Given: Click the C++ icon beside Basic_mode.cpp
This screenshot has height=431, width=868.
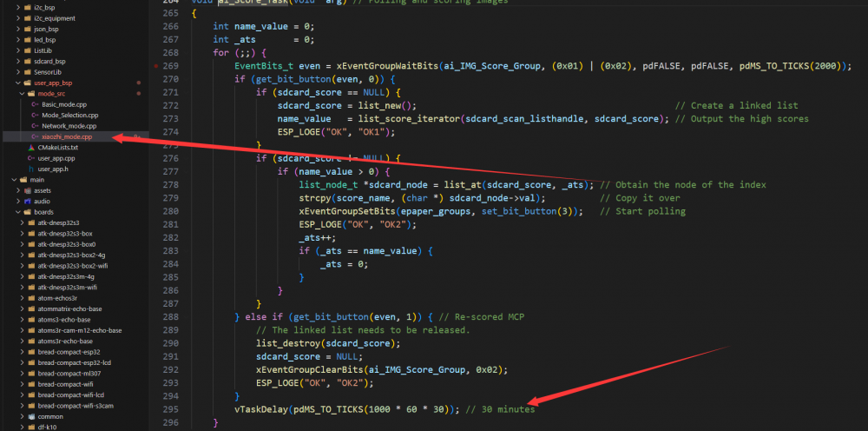Looking at the screenshot, I should [x=35, y=104].
